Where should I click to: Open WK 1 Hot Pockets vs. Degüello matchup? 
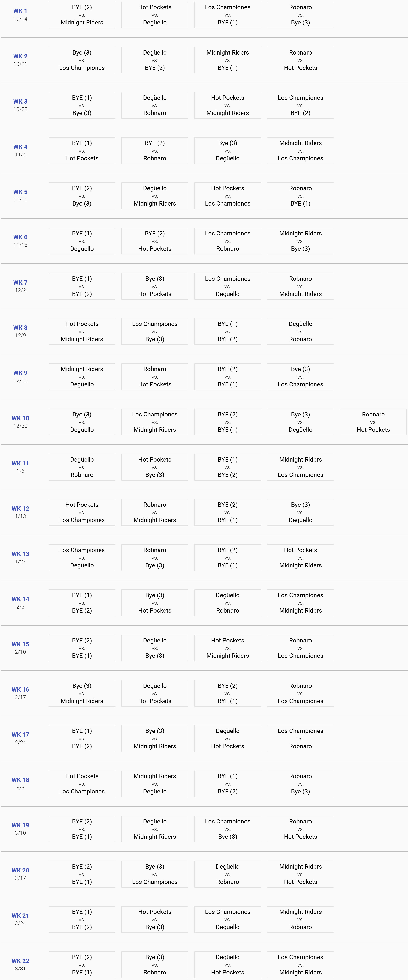coord(155,15)
